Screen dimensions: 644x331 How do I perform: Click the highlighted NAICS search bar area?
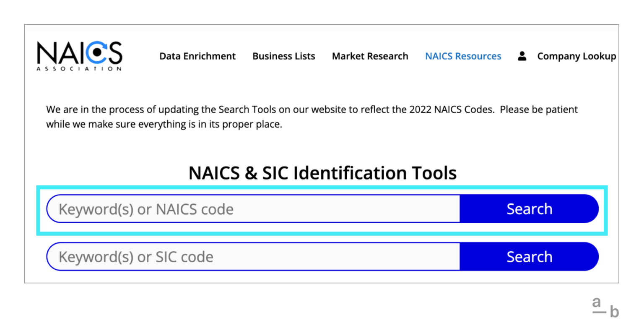pyautogui.click(x=321, y=209)
